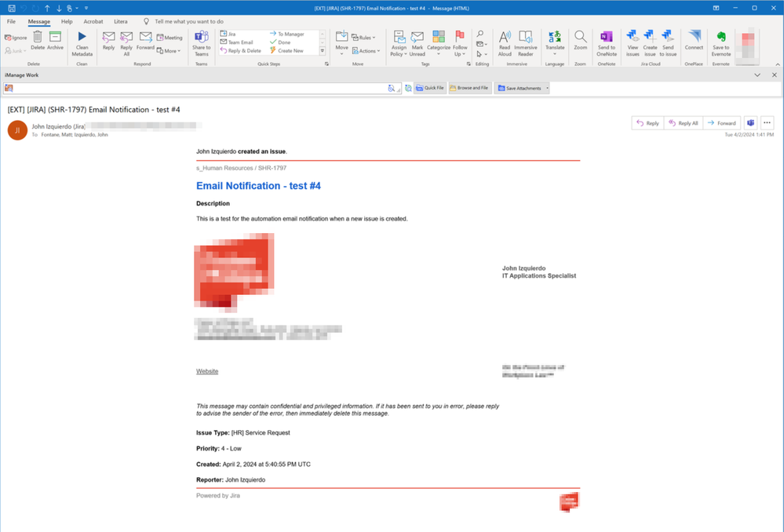Screen dimensions: 784x532
Task: Click the Forward ribbon icon
Action: pyautogui.click(x=145, y=41)
